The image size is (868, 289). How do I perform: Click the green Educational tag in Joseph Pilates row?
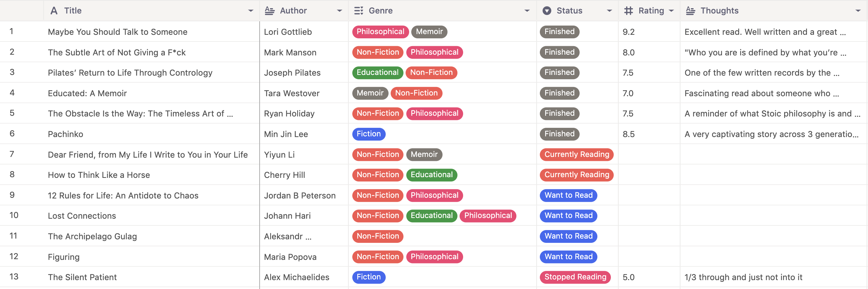[x=378, y=72]
